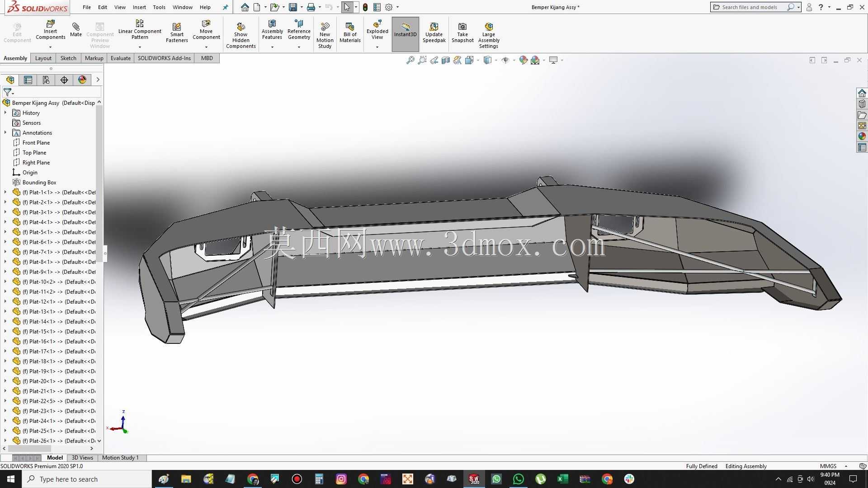Expand Move Component dropdown arrow
The image size is (868, 488).
206,47
